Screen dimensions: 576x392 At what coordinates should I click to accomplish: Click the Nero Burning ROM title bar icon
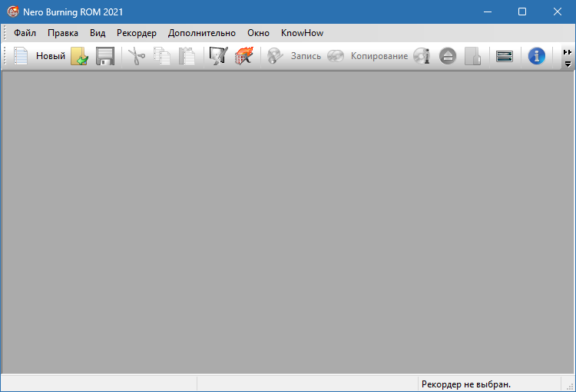[x=13, y=12]
